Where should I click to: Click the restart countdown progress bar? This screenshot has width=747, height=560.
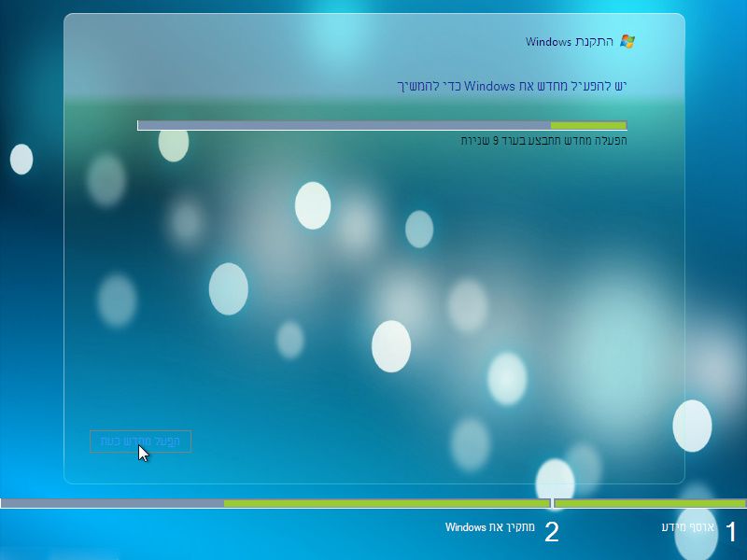pyautogui.click(x=382, y=126)
